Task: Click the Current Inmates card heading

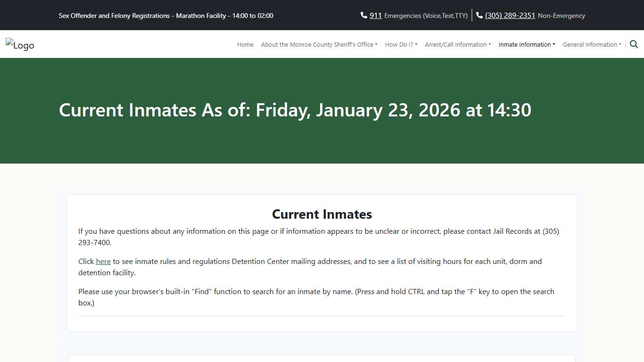Action: 322,214
